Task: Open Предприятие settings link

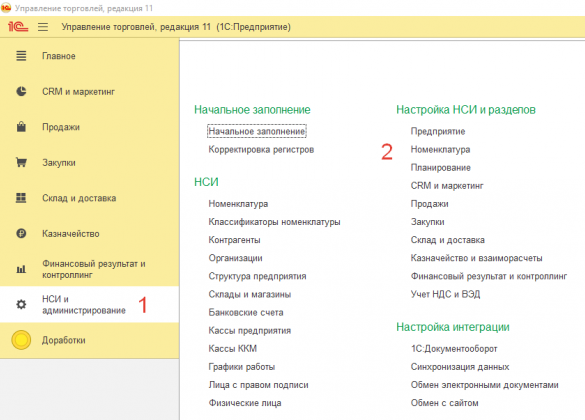Action: [x=438, y=131]
